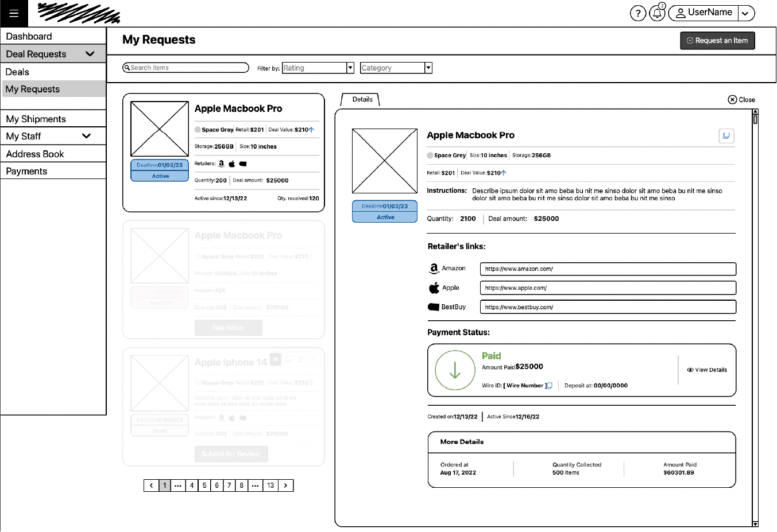
Task: Click the Amazon retailer icon in the details
Action: (x=434, y=269)
